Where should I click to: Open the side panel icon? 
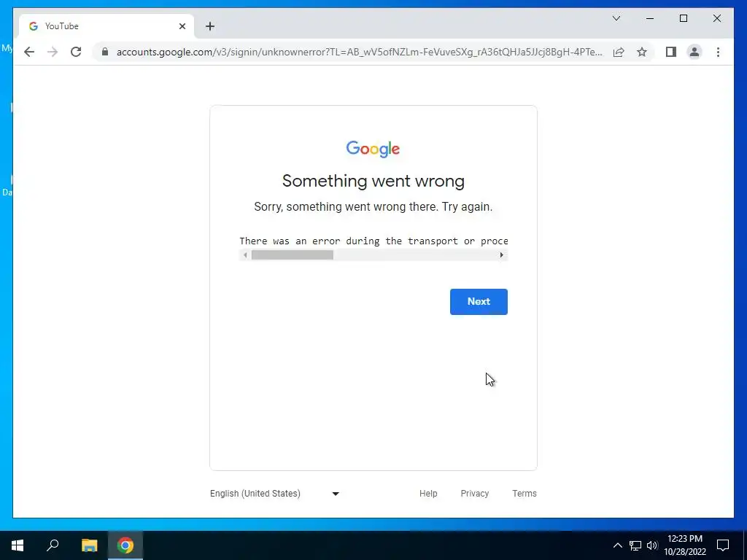[x=671, y=52]
